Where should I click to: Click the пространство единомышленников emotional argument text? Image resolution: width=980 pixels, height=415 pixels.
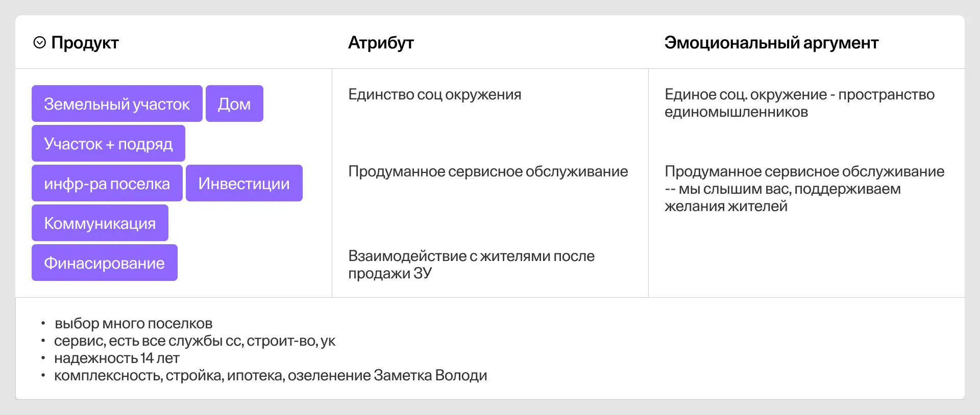point(799,103)
